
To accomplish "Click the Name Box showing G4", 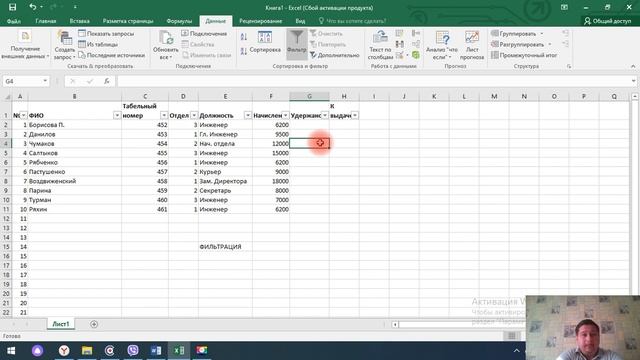I will 22,81.
